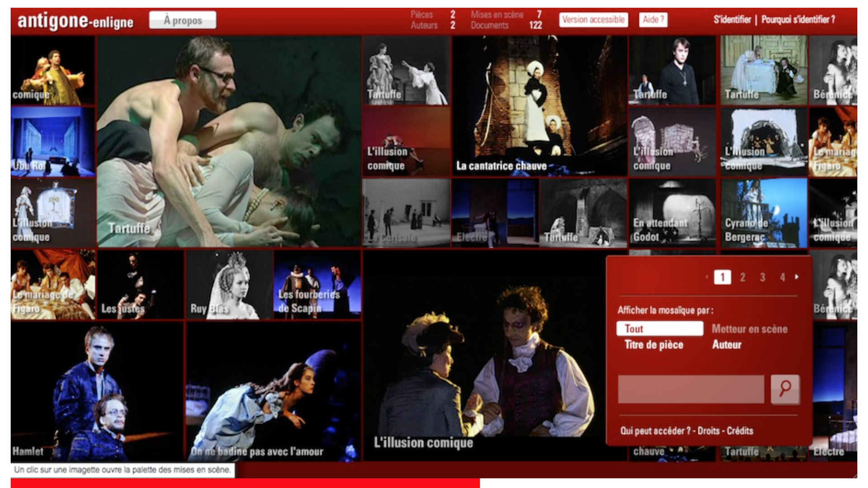The image size is (868, 488).
Task: Open the Hamlet thumbnail
Action: [97, 391]
